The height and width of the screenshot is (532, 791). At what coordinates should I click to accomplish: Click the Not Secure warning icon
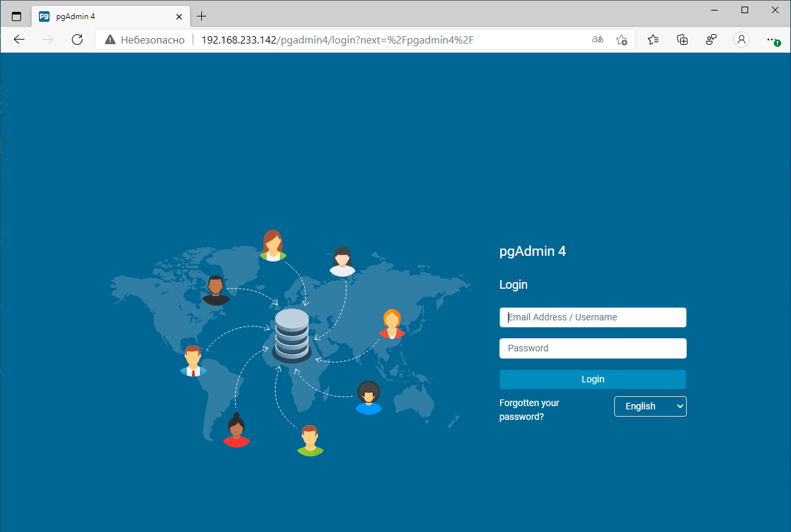coord(110,40)
